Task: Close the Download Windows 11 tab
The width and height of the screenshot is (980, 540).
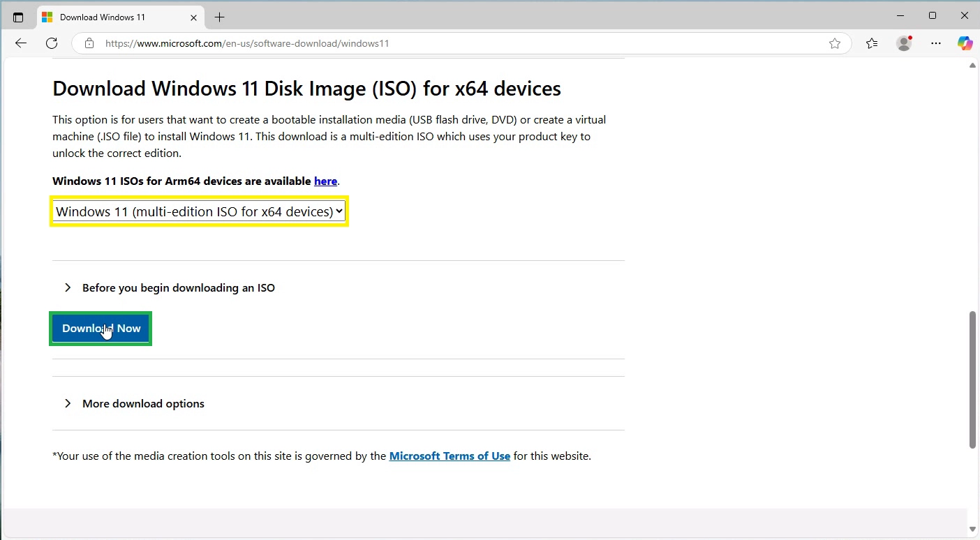Action: coord(193,17)
